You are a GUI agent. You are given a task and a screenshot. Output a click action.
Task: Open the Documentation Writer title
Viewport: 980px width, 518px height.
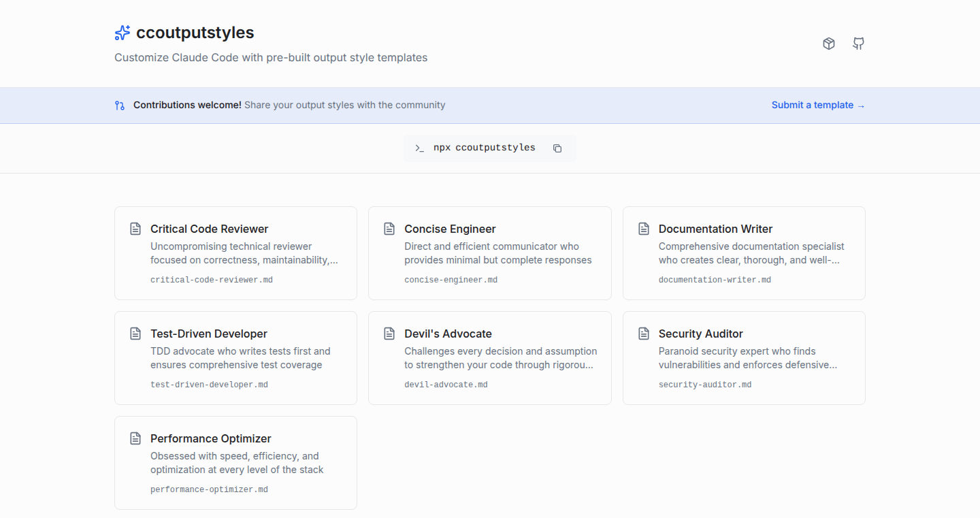pos(715,229)
